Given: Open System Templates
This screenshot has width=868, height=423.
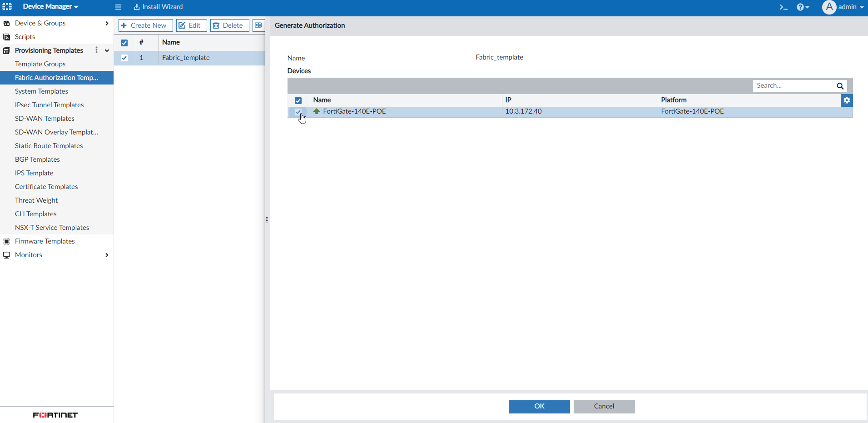Looking at the screenshot, I should (41, 91).
